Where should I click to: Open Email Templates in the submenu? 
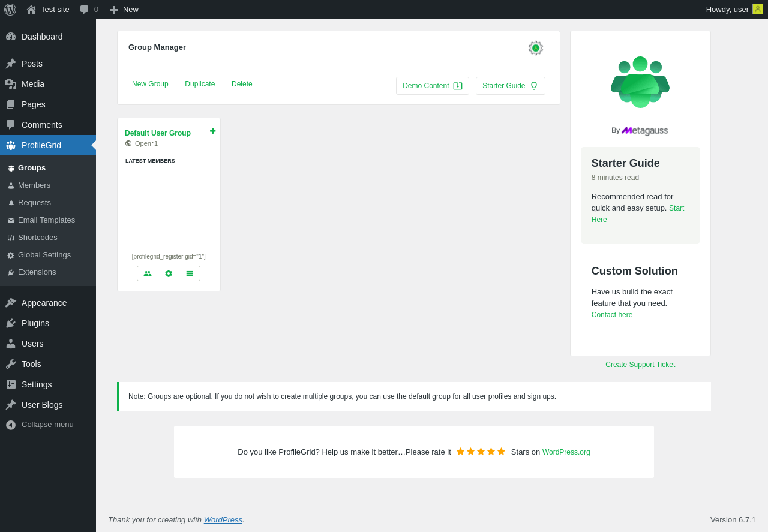point(48,220)
